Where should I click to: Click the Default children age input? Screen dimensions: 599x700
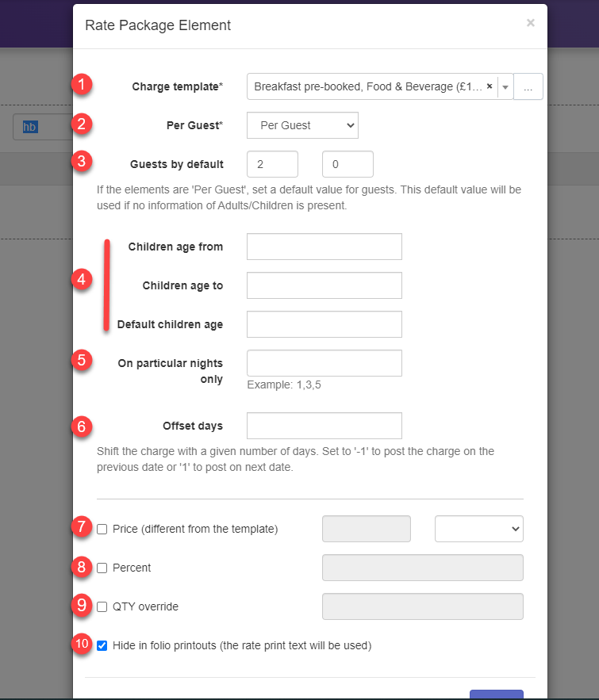point(324,324)
